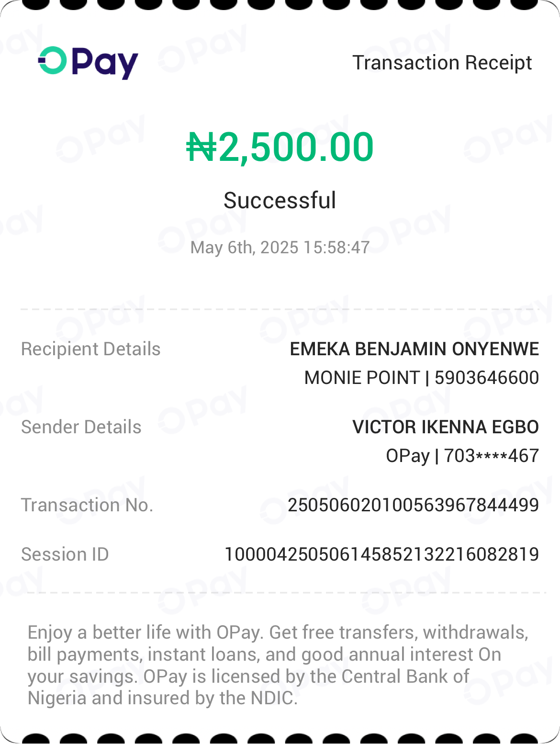Click the MONIE POINT bank name
This screenshot has height=744, width=560.
tap(362, 378)
